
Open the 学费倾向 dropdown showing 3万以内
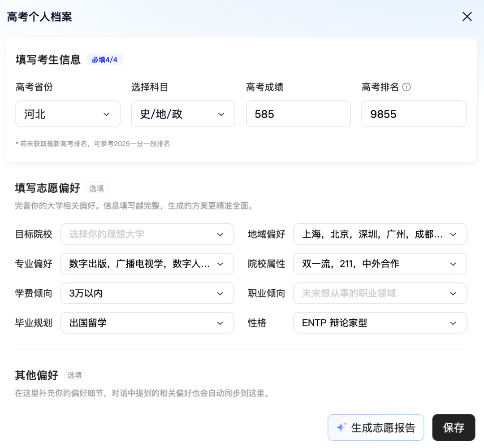tap(147, 293)
